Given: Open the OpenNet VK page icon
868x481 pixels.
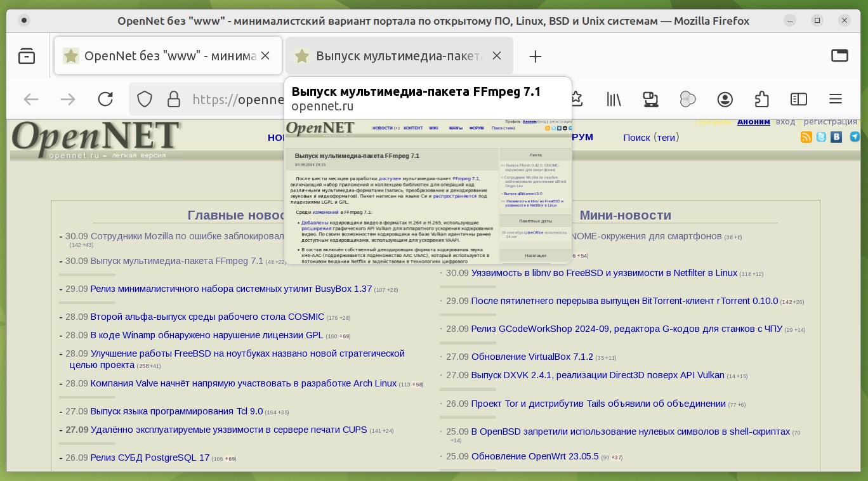Looking at the screenshot, I should pyautogui.click(x=836, y=137).
